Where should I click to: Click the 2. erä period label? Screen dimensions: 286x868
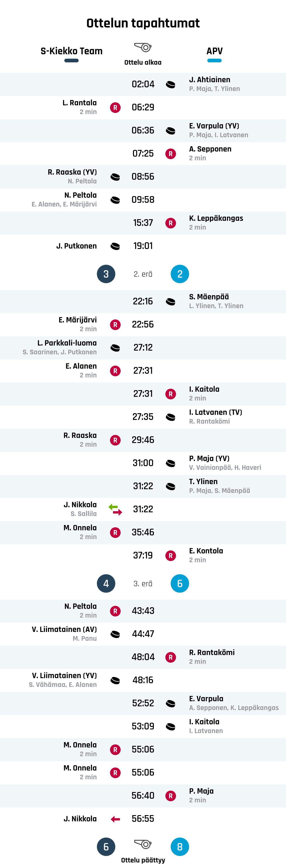[x=143, y=274]
